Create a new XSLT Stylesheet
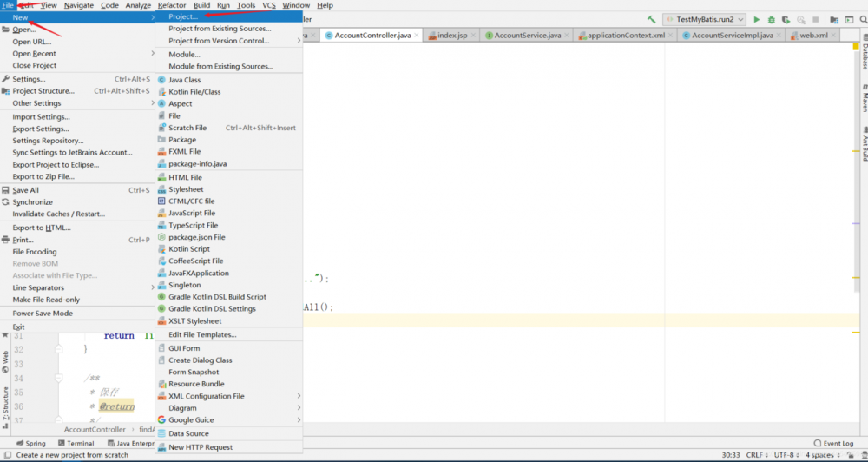Screen dimensions: 868x462 (x=228, y=321)
